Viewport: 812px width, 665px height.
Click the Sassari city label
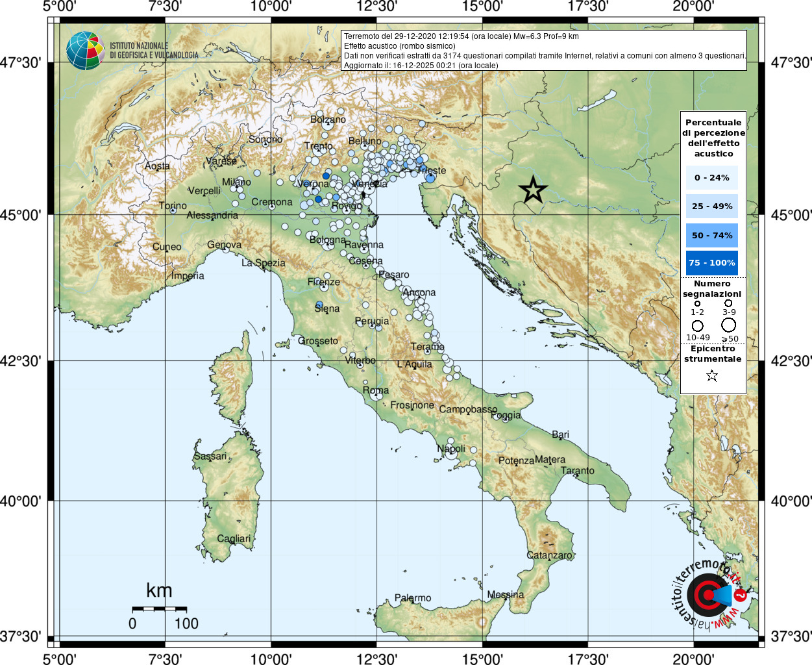click(210, 456)
